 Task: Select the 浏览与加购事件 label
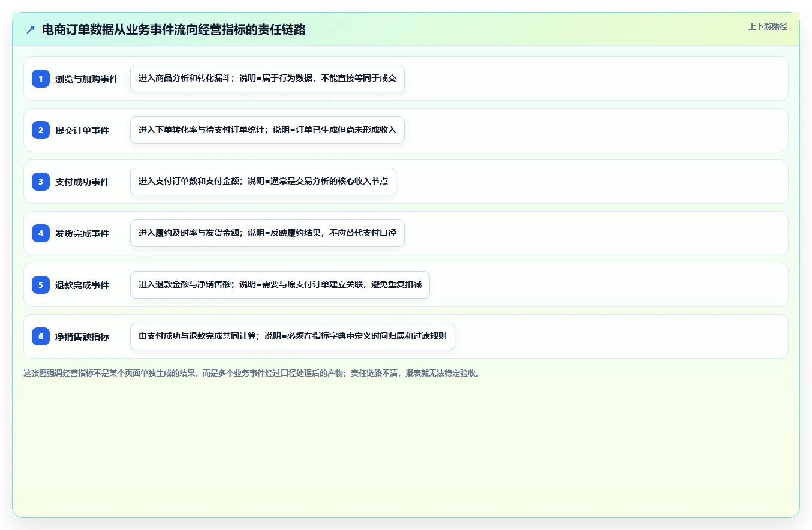coord(86,79)
